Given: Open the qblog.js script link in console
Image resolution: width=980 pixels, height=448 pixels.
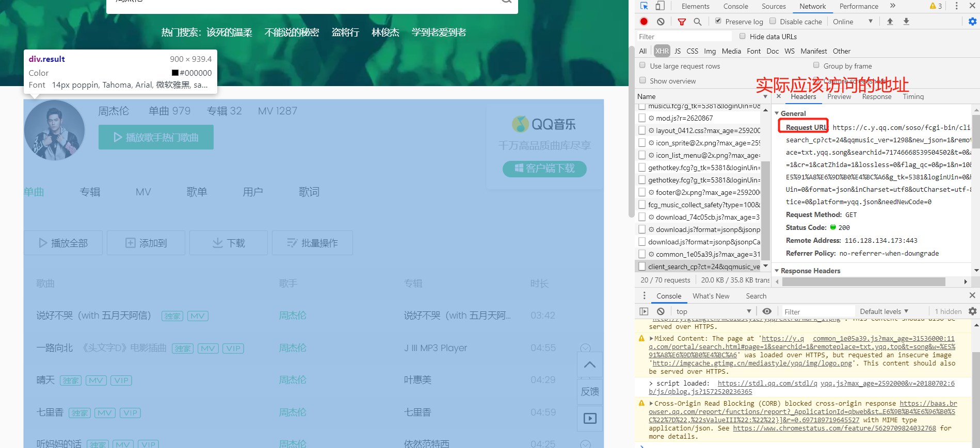Looking at the screenshot, I should click(x=700, y=392).
